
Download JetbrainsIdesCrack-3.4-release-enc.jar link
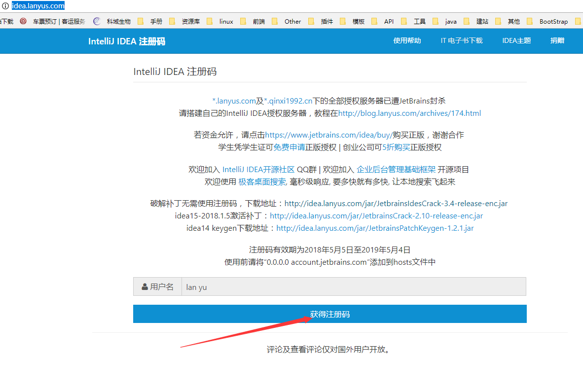point(396,204)
